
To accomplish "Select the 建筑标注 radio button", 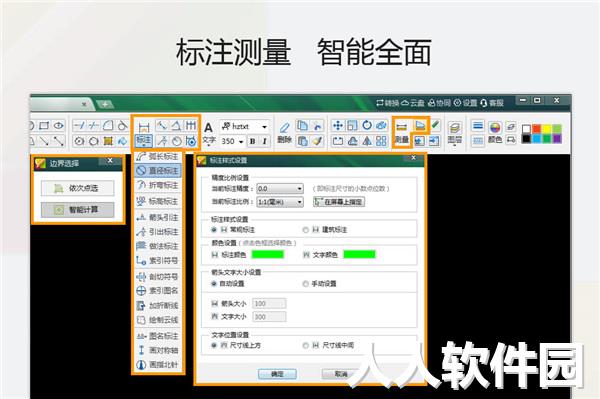I will click(x=305, y=230).
